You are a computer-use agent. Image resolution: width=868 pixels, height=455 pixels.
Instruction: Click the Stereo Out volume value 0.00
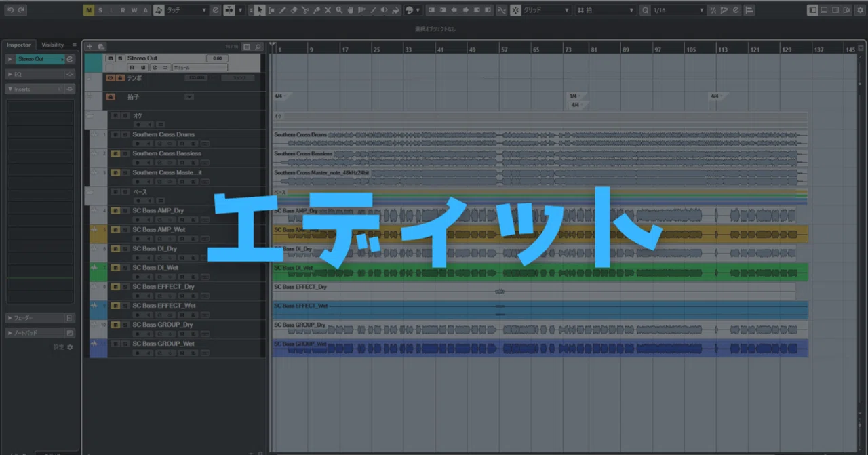click(217, 58)
